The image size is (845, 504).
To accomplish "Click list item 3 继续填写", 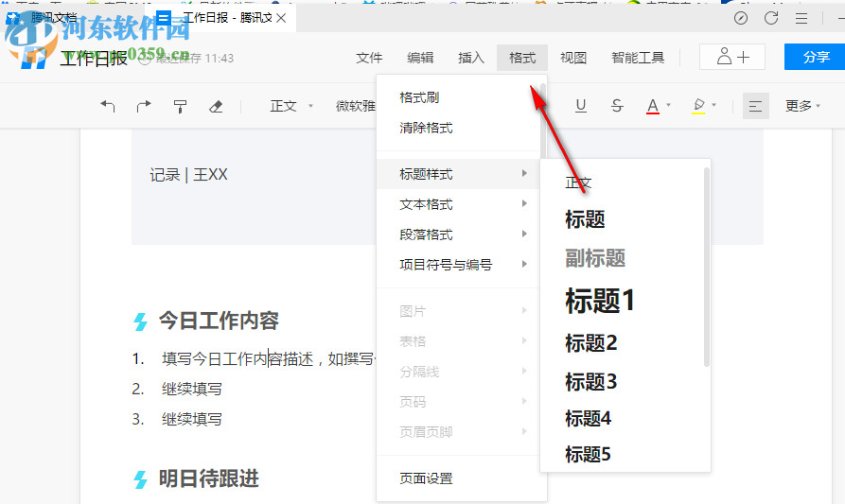I will coord(191,419).
